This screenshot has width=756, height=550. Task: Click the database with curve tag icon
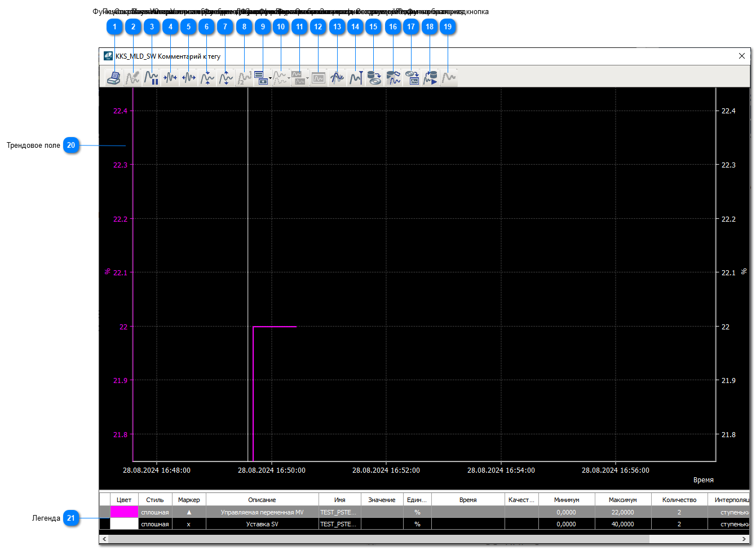[393, 77]
